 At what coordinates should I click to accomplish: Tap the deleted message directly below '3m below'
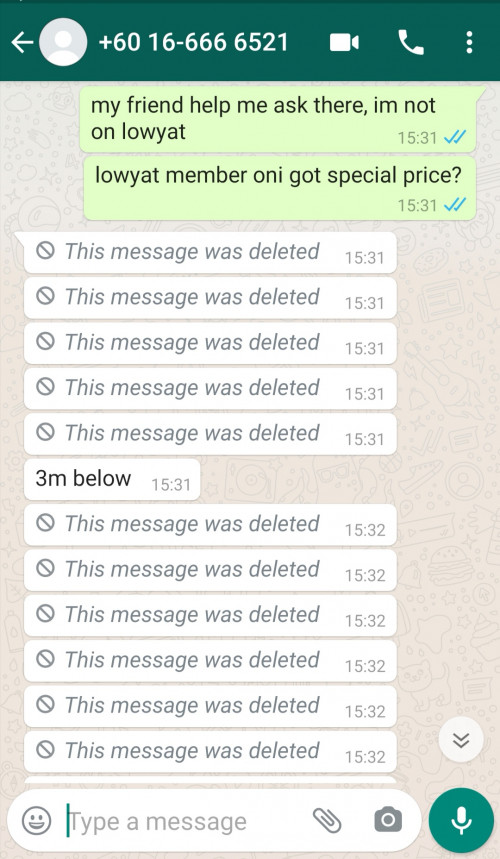pyautogui.click(x=210, y=525)
